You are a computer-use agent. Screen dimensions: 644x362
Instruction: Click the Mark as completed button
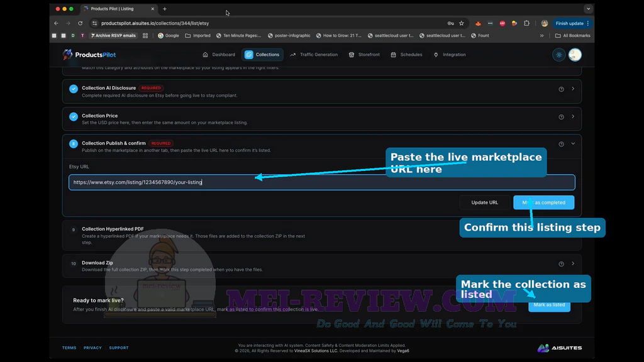click(x=544, y=202)
